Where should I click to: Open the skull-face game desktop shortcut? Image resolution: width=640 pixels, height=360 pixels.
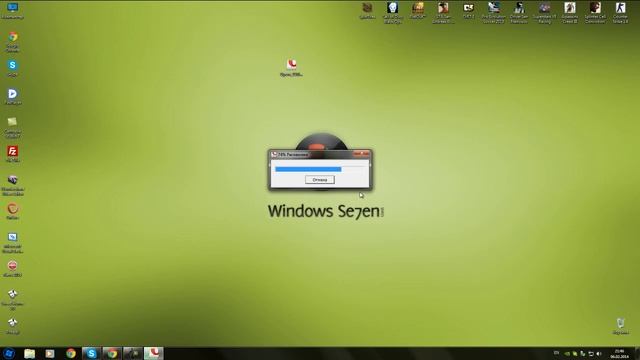[x=393, y=13]
